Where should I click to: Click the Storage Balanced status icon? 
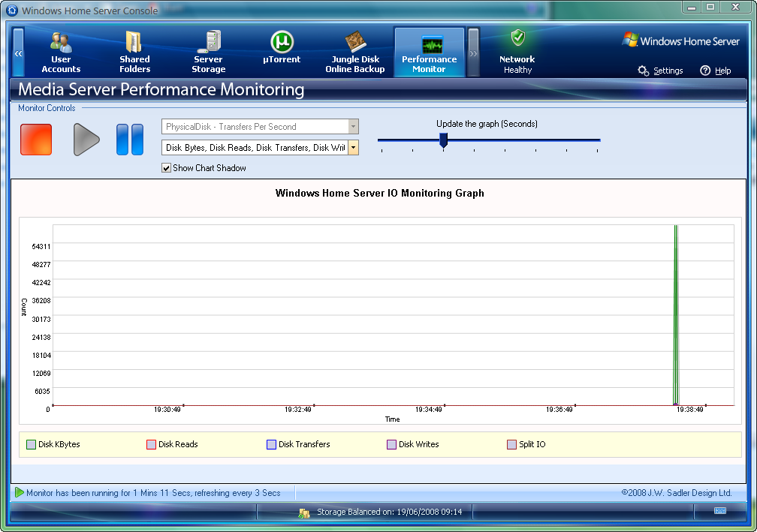click(304, 512)
